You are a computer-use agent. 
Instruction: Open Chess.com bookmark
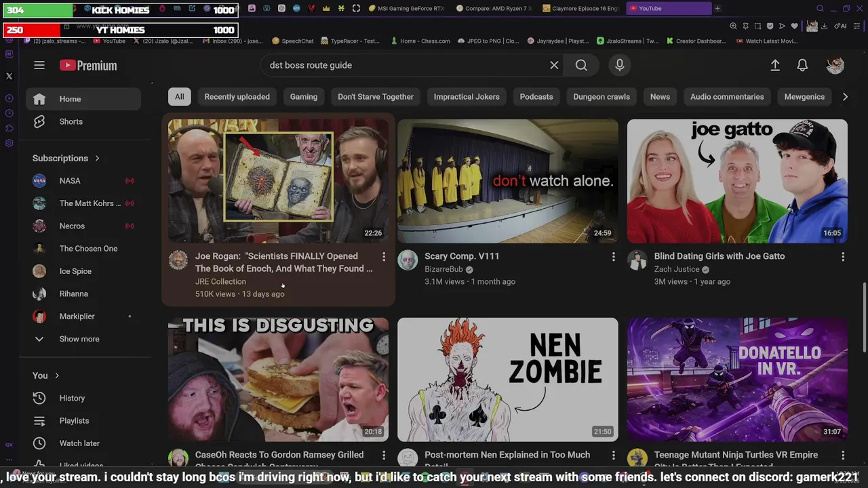tap(420, 41)
